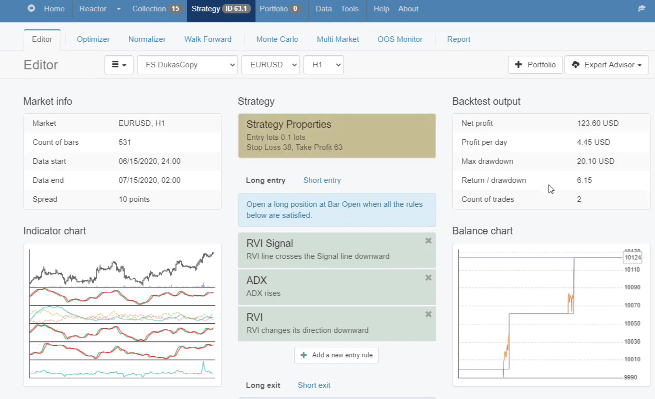The height and width of the screenshot is (399, 655).
Task: Expand the Reactor dropdown caret
Action: 119,9
